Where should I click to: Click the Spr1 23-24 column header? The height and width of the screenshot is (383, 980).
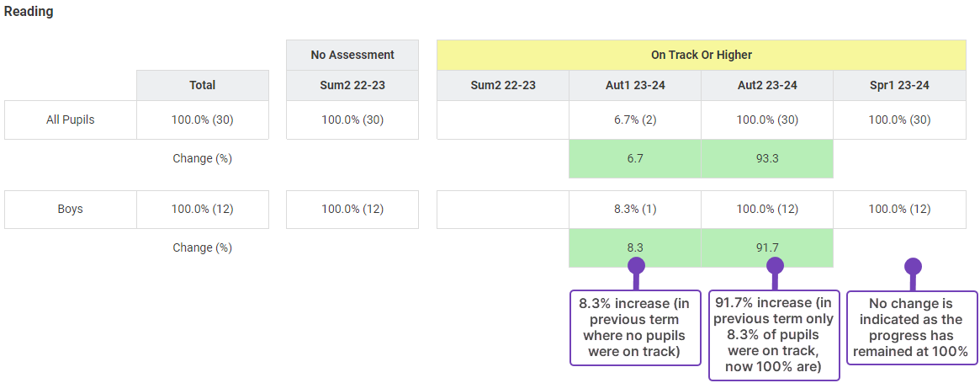899,85
